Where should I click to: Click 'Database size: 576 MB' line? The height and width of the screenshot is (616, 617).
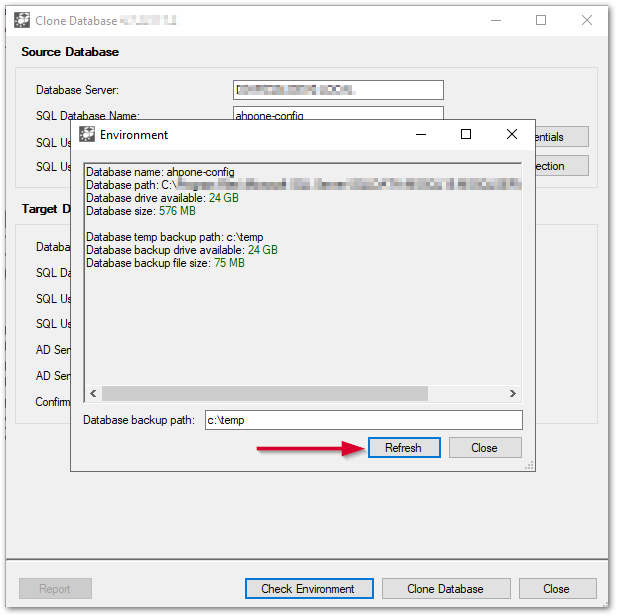pos(141,211)
